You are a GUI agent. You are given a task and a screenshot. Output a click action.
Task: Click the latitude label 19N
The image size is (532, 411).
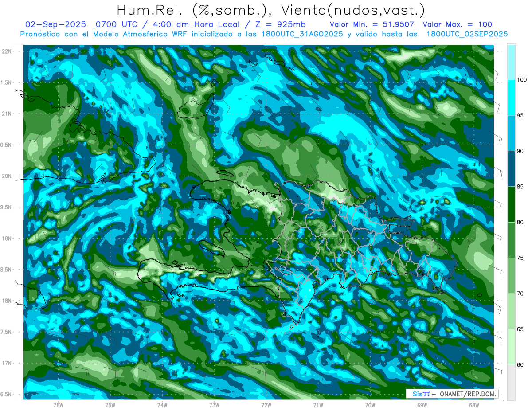(7, 239)
